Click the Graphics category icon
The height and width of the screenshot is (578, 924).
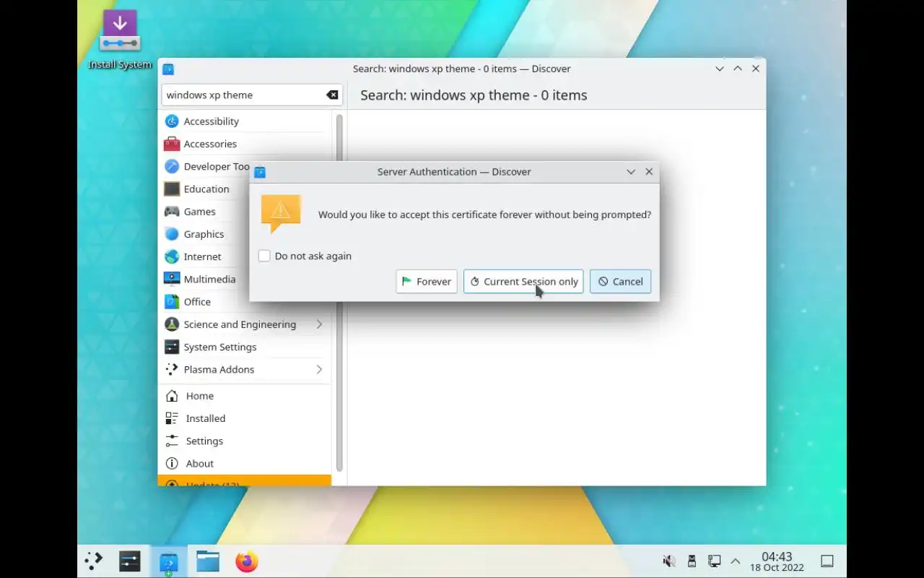click(172, 234)
